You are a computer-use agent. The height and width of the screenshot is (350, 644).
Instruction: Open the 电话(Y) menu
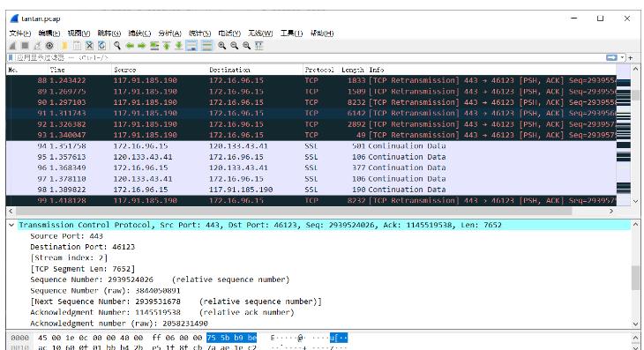pos(229,34)
